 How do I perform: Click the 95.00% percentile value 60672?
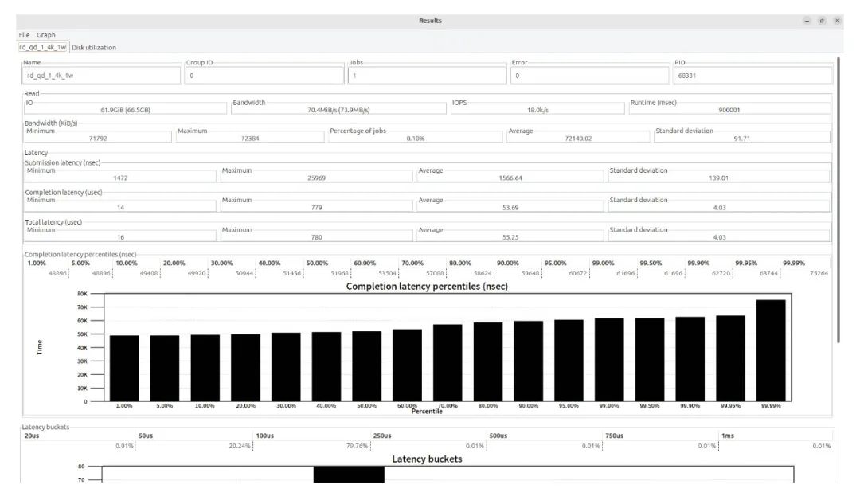click(x=578, y=273)
